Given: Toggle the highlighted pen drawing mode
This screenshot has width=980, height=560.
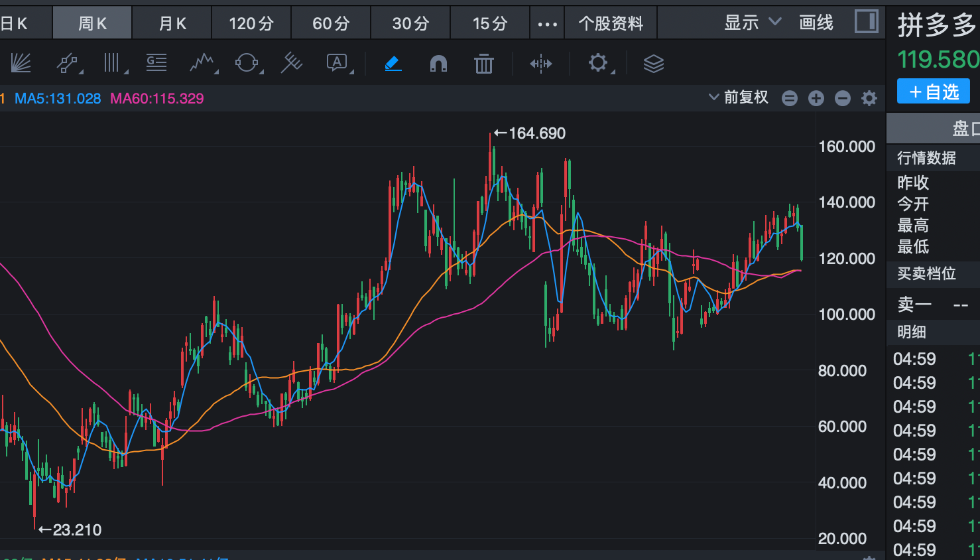Looking at the screenshot, I should (393, 64).
